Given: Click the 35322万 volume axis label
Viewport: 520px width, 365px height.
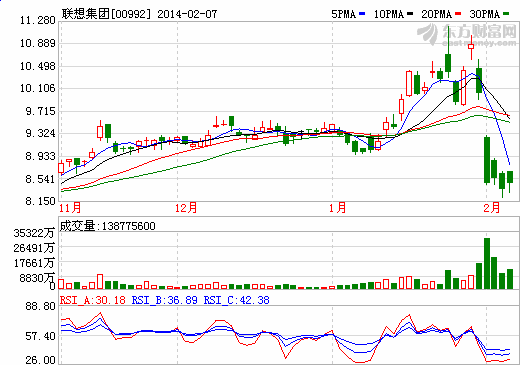Looking at the screenshot, I should coord(34,233).
